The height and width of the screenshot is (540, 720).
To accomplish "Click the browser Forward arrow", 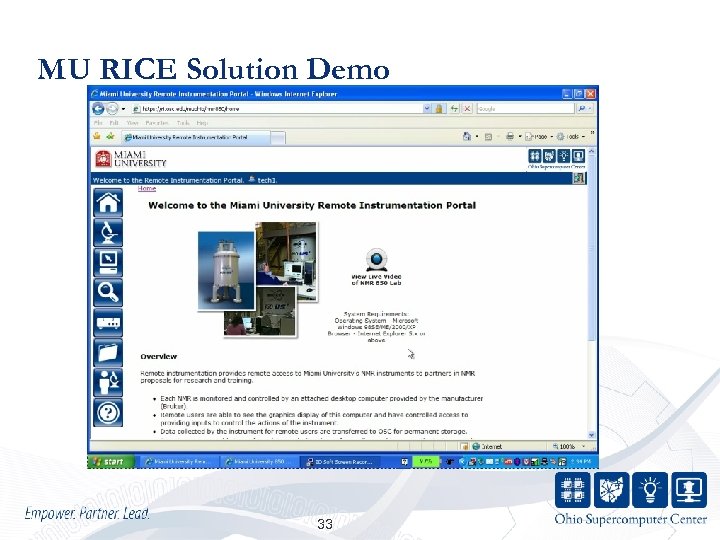I will click(112, 109).
